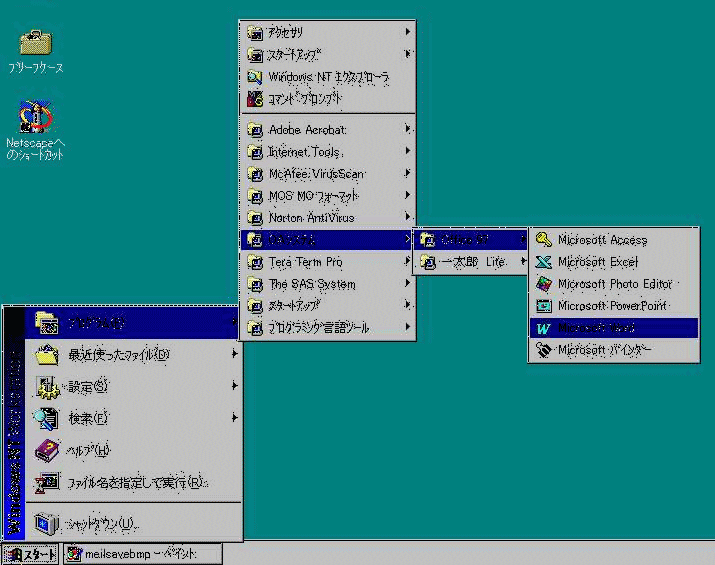Screen dimensions: 715x565
Task: Select the Netscape shortcut desktop icon
Action: 36,116
